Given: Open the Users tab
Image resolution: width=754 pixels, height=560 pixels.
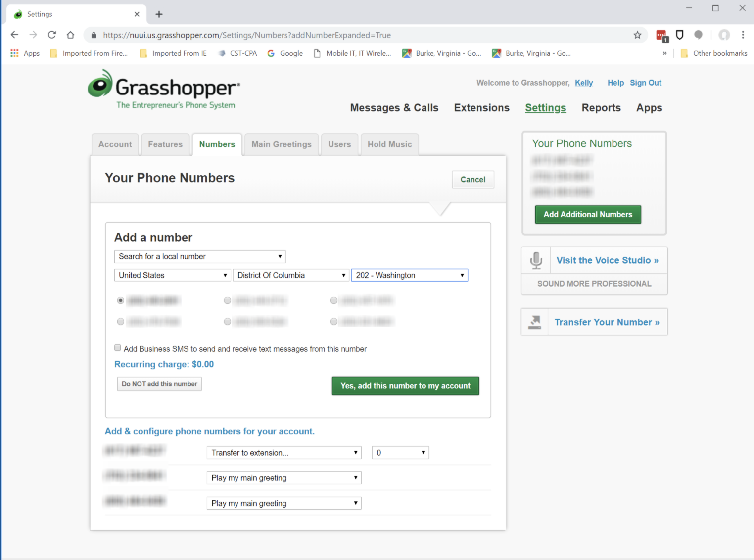Looking at the screenshot, I should coord(339,144).
